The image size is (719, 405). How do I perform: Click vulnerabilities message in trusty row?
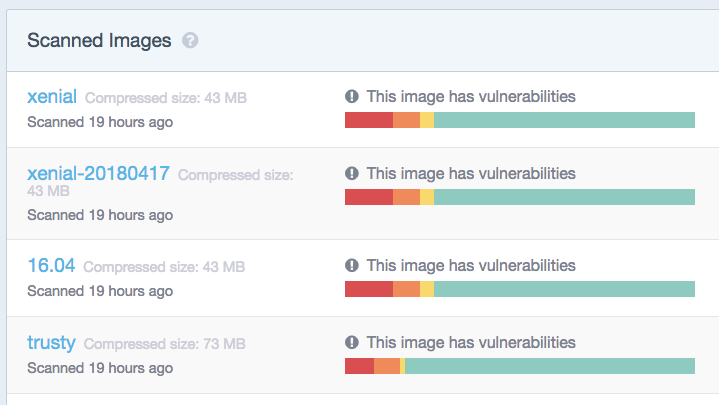click(x=471, y=343)
